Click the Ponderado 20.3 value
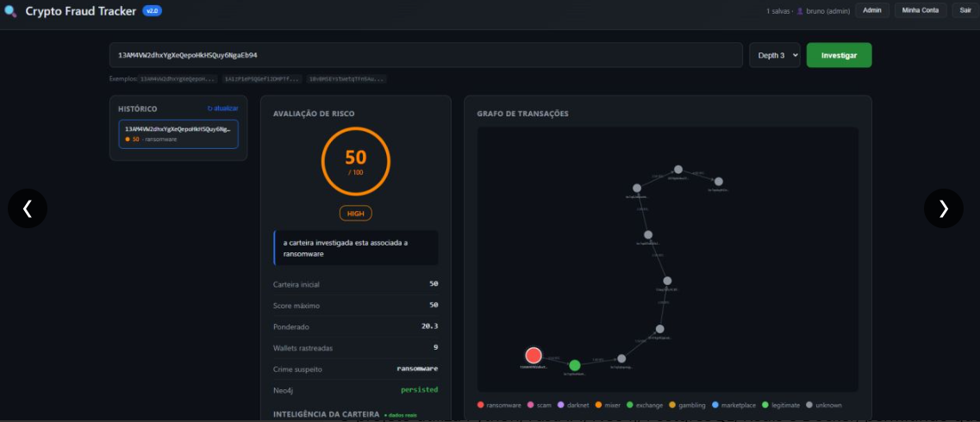 [x=430, y=326]
